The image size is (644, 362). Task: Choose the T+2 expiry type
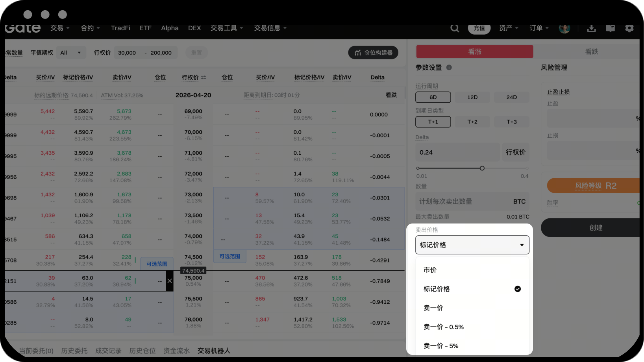pos(472,122)
